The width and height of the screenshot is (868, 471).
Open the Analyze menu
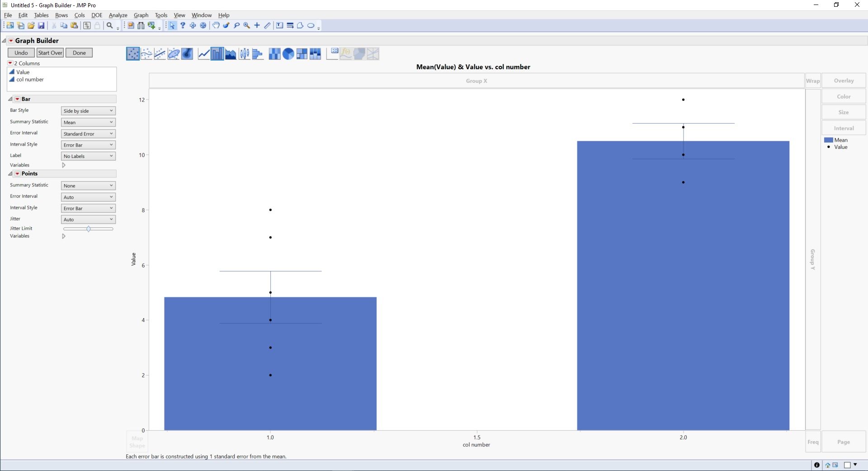[117, 15]
